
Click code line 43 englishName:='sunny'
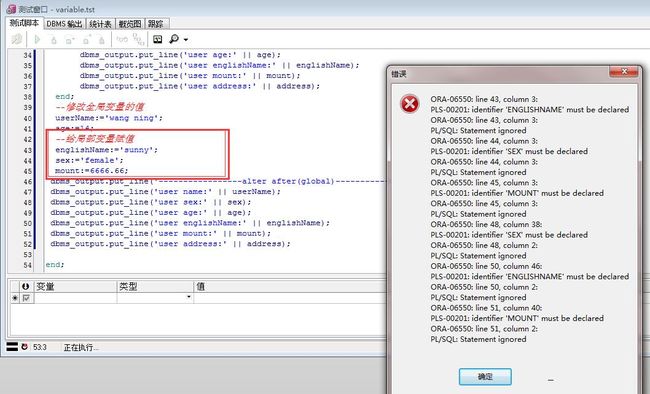click(107, 150)
